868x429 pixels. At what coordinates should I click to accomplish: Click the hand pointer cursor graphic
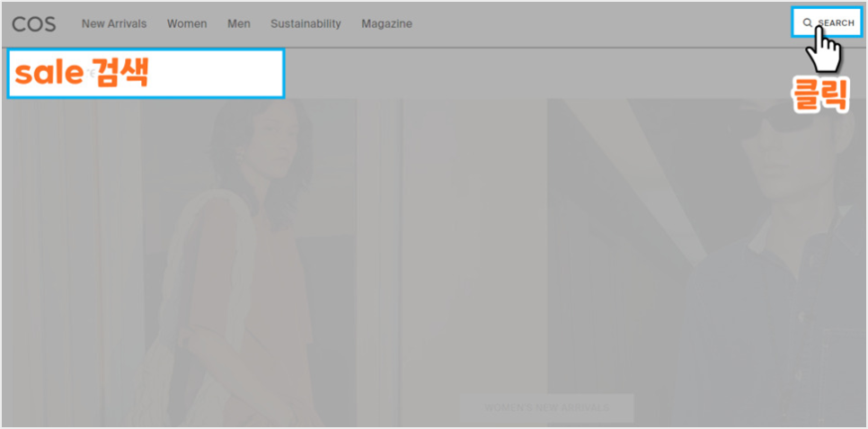coord(824,49)
